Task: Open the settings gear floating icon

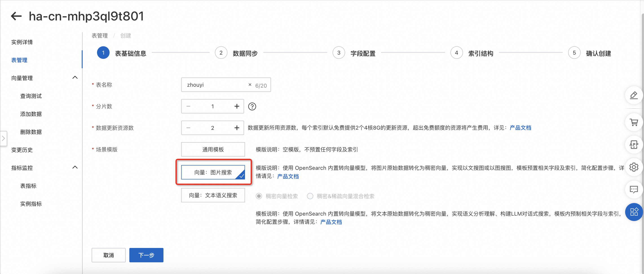Action: click(x=634, y=167)
